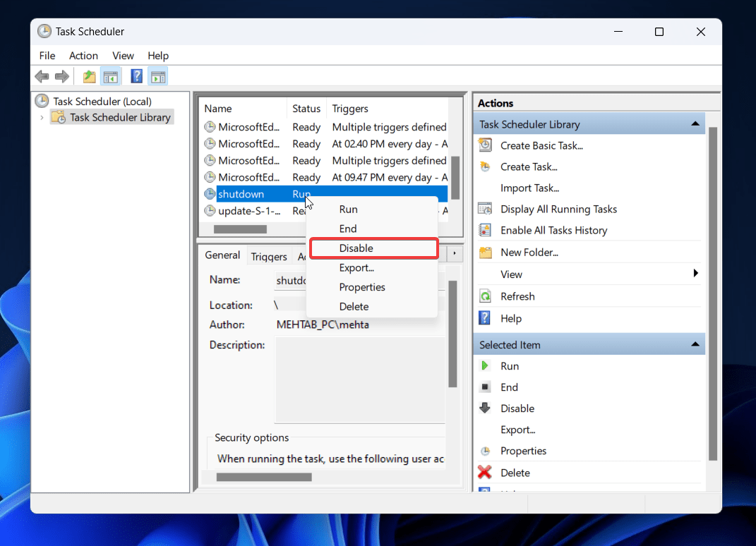
Task: Click the Properties clock icon in Actions
Action: tap(486, 451)
